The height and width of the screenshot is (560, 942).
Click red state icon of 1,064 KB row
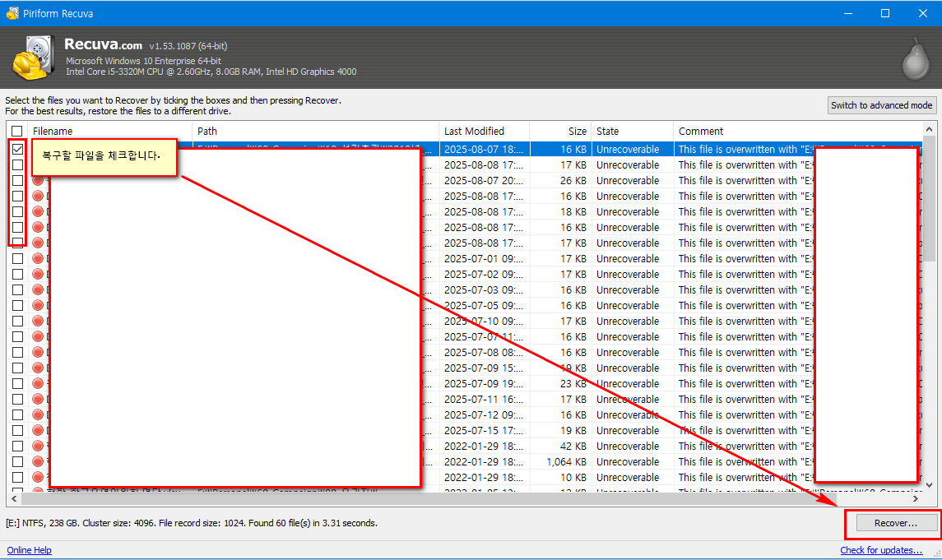tap(39, 461)
